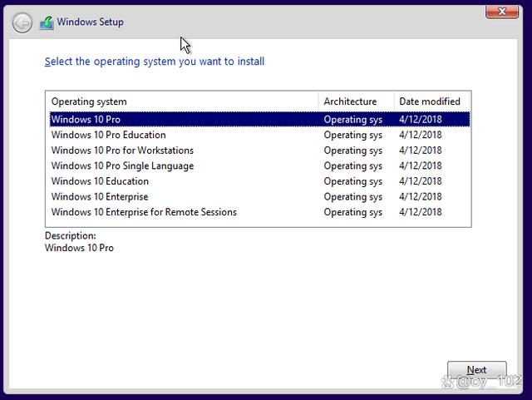
Task: Click the Description text Windows 10 Pro
Action: coord(79,248)
